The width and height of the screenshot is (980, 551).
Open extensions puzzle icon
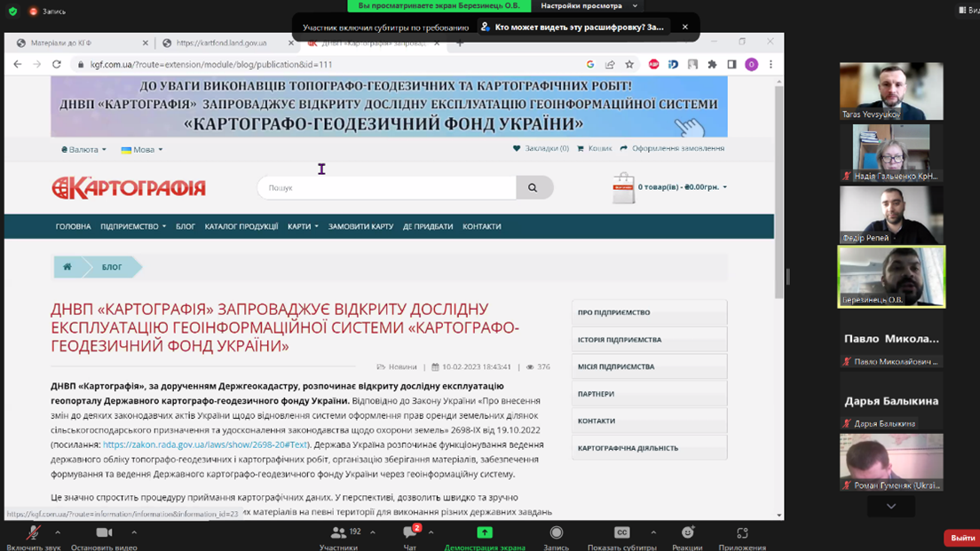pos(712,65)
